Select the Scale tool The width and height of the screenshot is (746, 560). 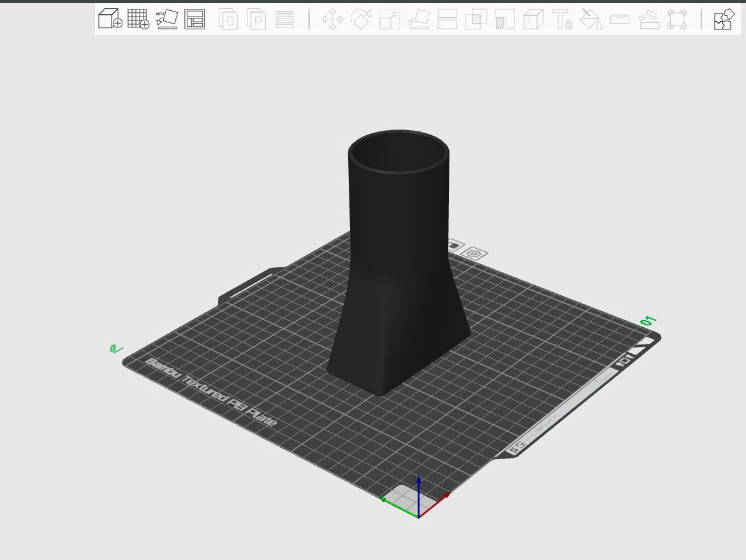(x=390, y=19)
